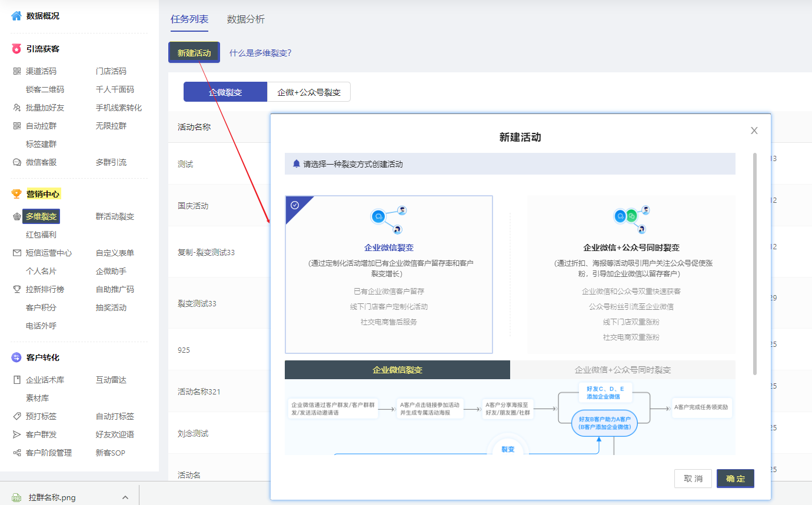Open the 企业微信+公众号同时裂变 flowchart tab
The width and height of the screenshot is (812, 505).
pos(623,370)
